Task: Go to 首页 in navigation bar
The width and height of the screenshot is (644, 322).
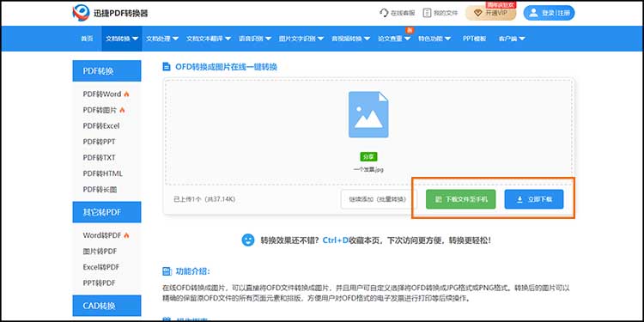Action: (87, 39)
